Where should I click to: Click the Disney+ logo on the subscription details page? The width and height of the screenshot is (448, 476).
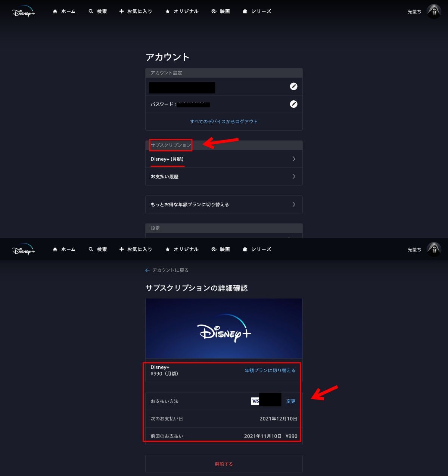[x=23, y=250]
